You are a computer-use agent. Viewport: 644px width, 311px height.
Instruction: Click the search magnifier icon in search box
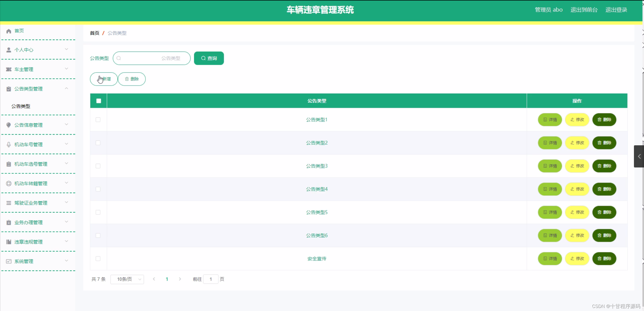pos(119,58)
